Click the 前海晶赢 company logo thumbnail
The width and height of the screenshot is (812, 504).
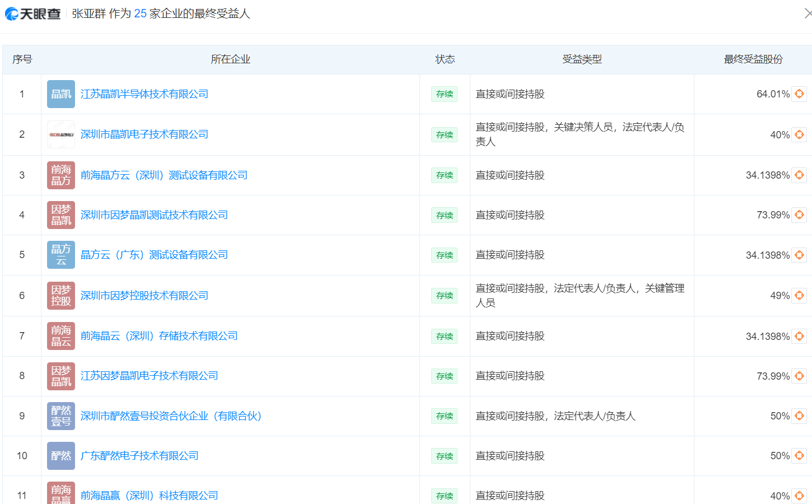(60, 493)
